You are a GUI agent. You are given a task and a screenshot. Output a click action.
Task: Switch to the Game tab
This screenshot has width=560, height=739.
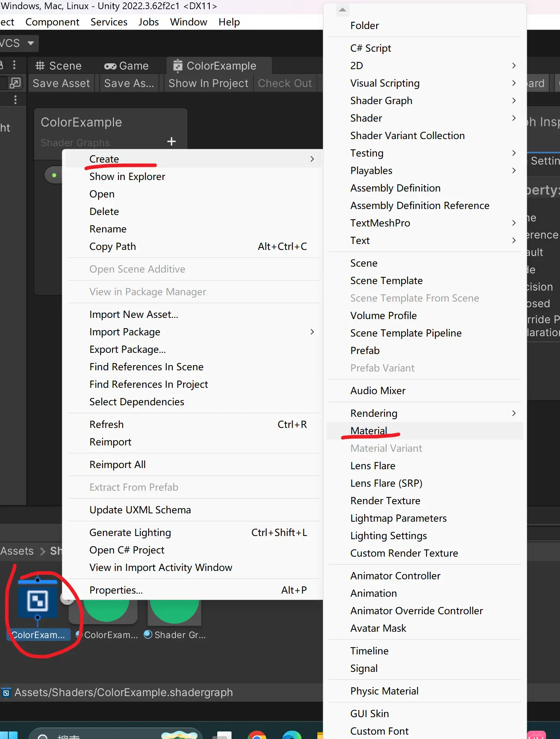click(x=126, y=66)
